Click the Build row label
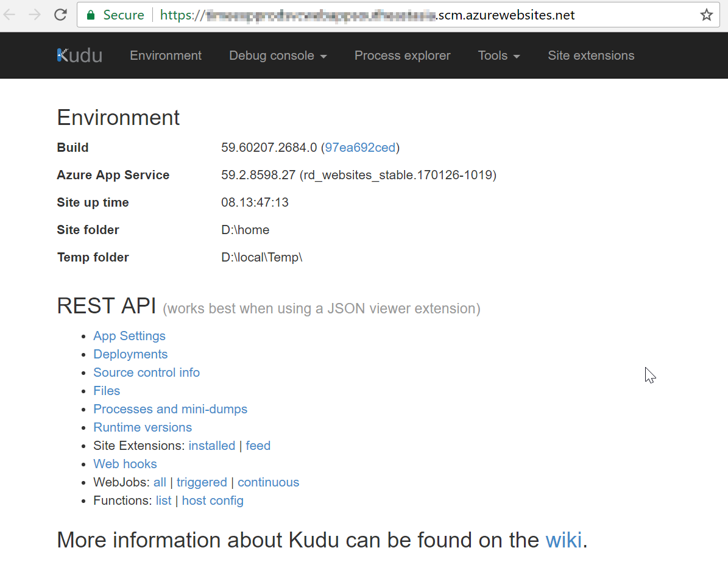This screenshot has width=728, height=570. coord(72,148)
